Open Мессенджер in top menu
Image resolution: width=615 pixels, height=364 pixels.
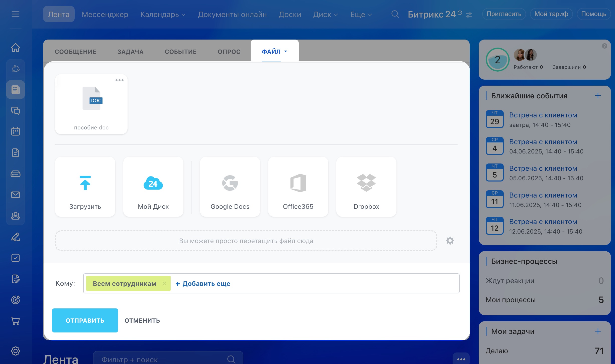click(105, 14)
